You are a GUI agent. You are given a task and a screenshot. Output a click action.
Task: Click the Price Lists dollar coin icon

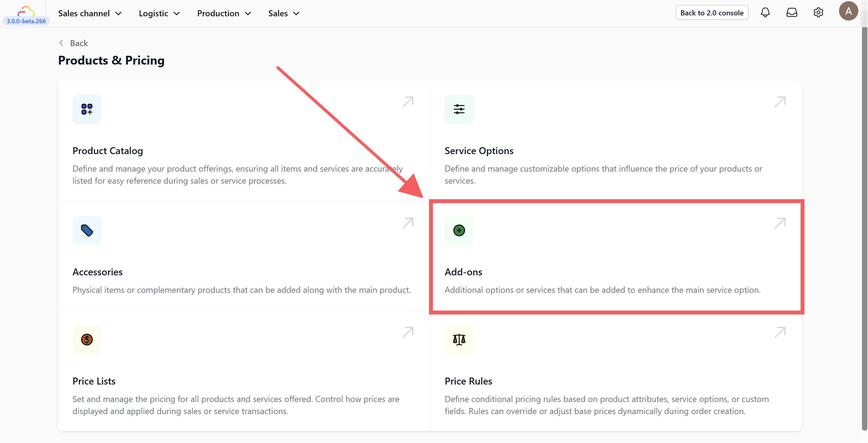[x=87, y=339]
